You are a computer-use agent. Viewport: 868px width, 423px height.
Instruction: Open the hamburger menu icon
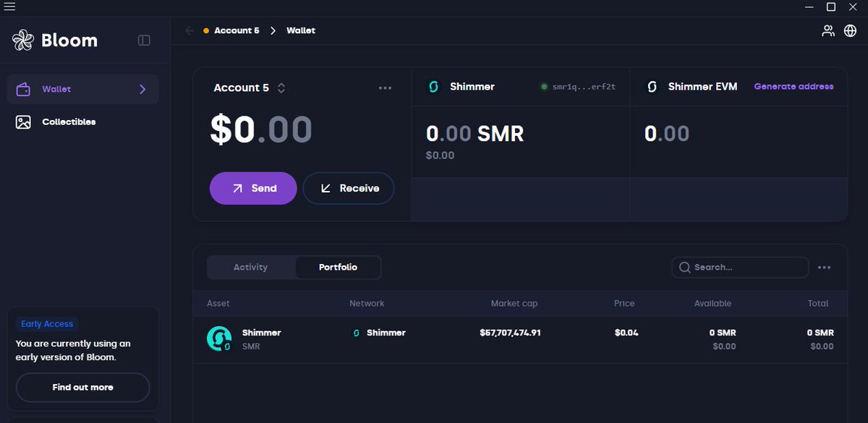coord(9,7)
